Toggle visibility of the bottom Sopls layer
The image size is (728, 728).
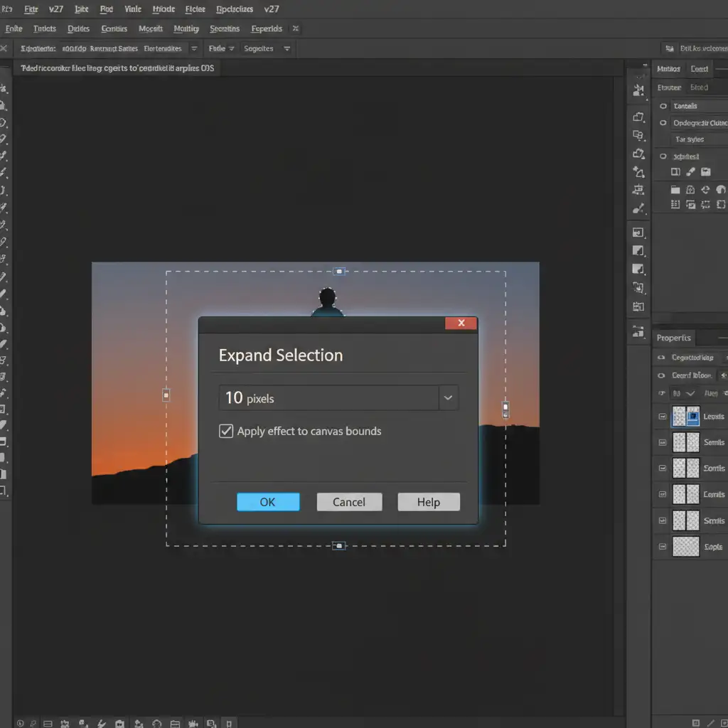663,547
